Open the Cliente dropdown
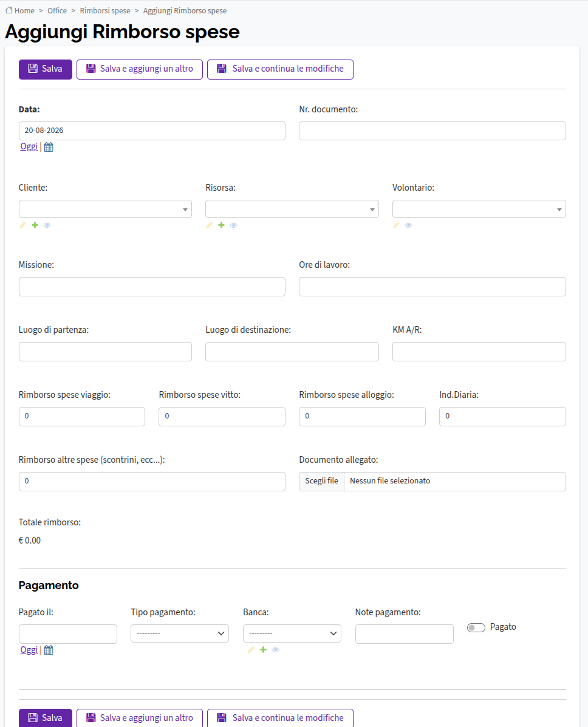Viewport: 588px width, 727px height. tap(105, 209)
